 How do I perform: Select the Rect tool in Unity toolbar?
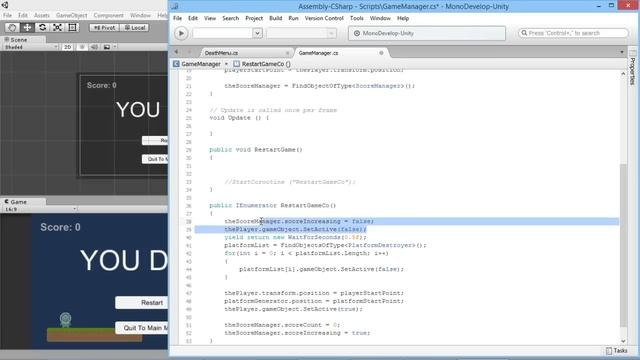(72, 27)
